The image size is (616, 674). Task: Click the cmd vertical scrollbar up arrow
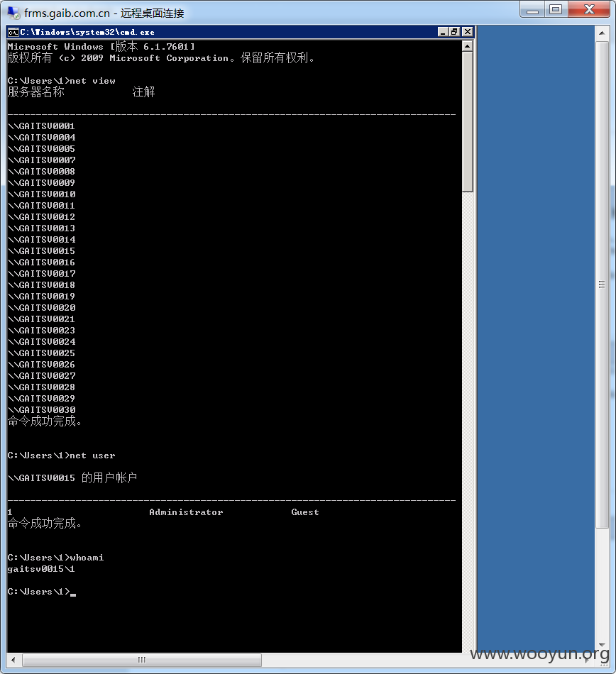(x=467, y=46)
